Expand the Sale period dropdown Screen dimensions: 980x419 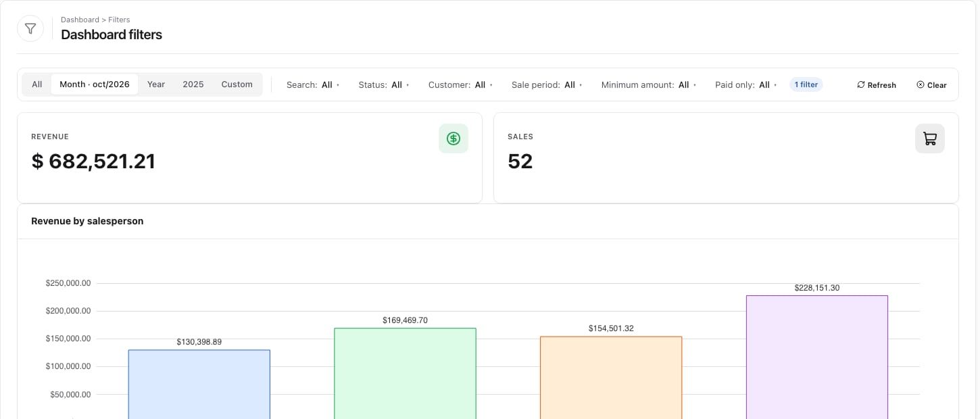[x=547, y=85]
